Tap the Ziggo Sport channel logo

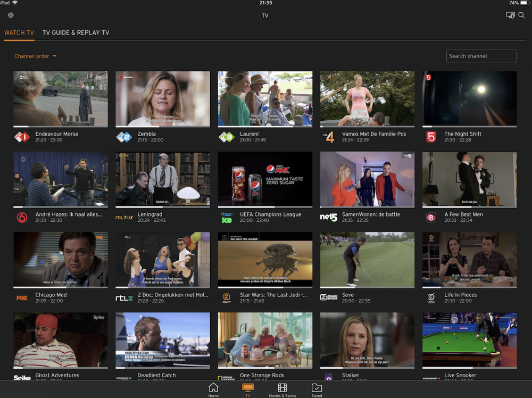[x=329, y=297]
